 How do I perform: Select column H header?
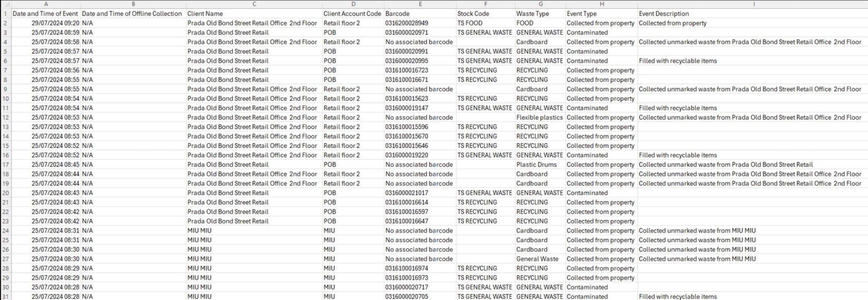coord(602,4)
